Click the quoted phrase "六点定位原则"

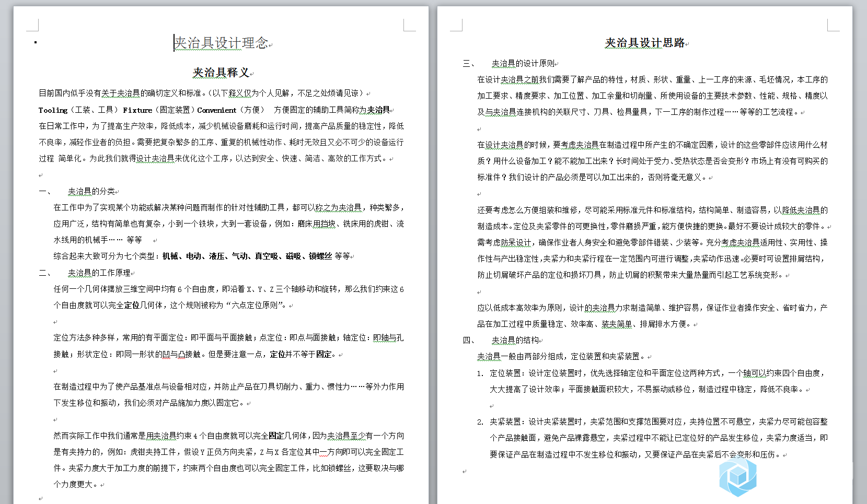[254, 305]
